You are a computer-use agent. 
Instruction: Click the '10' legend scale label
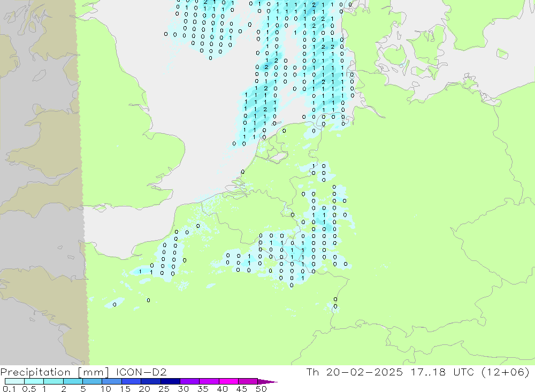tap(106, 389)
